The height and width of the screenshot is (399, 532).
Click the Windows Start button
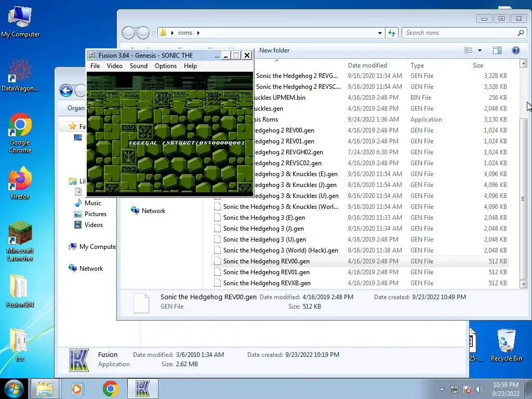(x=14, y=389)
